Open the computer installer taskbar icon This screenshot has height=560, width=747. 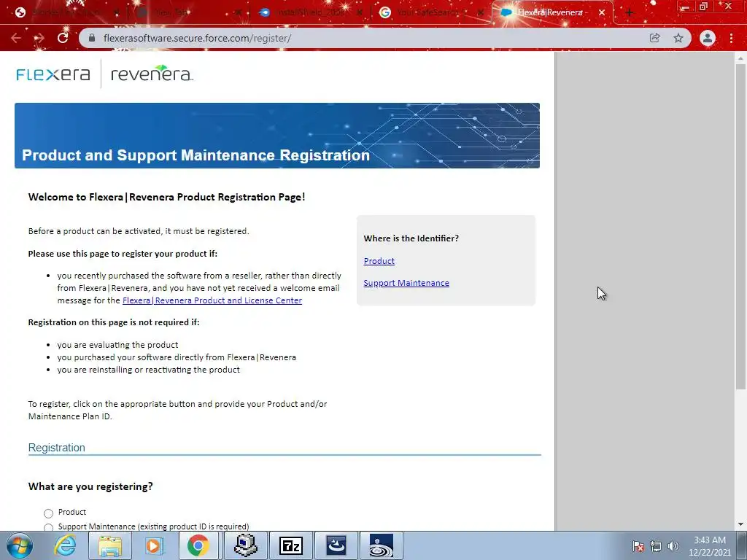(246, 545)
